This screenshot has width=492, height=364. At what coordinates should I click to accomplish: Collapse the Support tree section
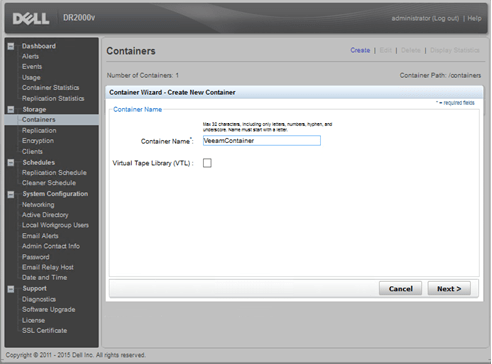click(11, 289)
